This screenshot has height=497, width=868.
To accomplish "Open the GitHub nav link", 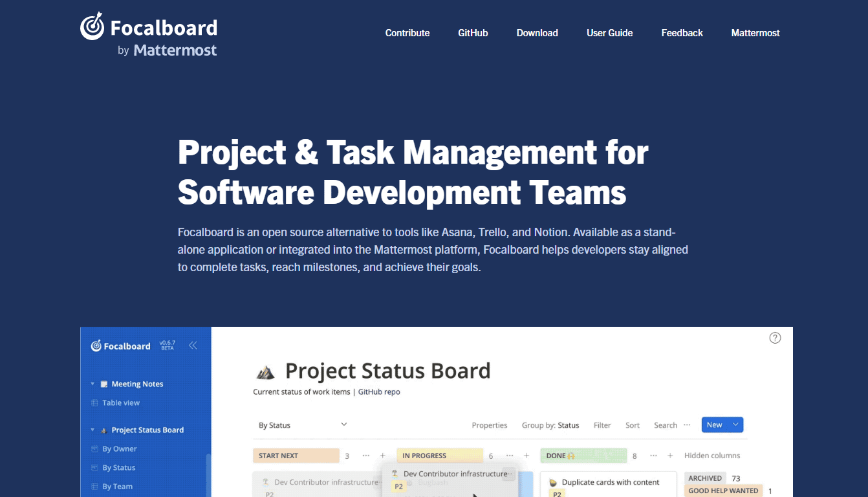I will pyautogui.click(x=473, y=33).
